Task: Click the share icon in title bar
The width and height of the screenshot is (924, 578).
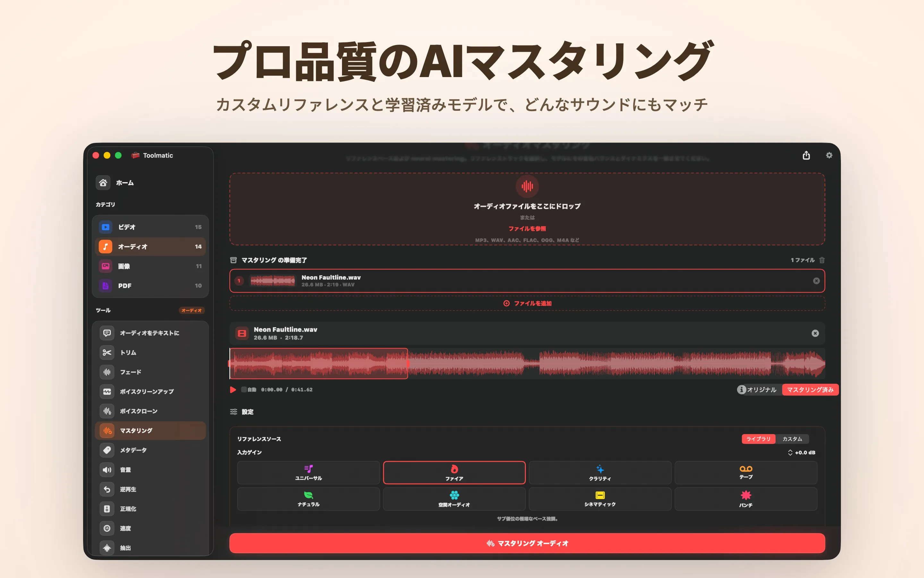Action: [x=806, y=155]
